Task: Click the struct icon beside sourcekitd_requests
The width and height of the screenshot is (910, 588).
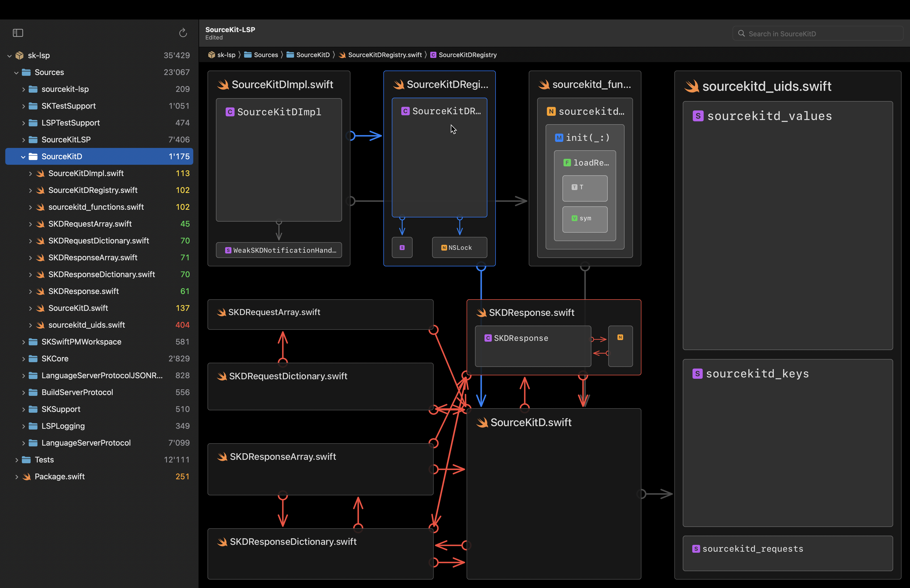Action: (x=696, y=549)
